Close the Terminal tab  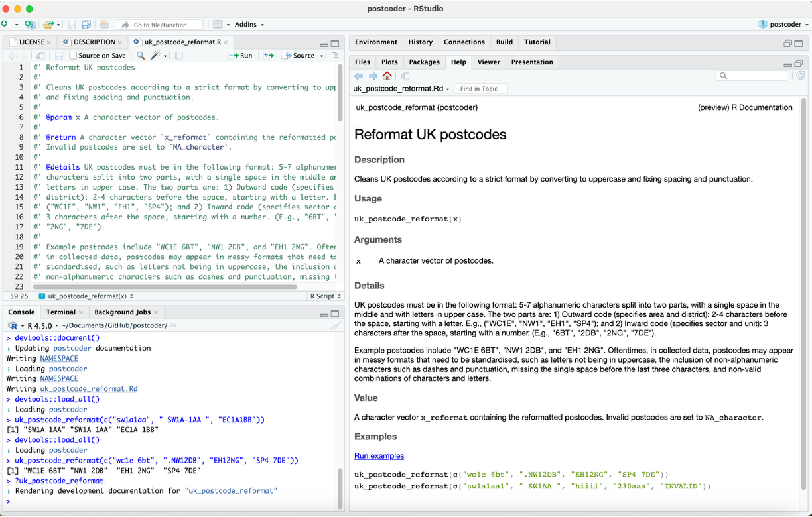tap(81, 312)
